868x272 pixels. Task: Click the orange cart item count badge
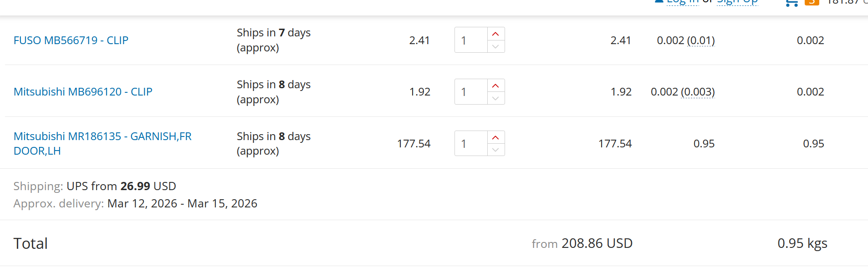point(812,2)
